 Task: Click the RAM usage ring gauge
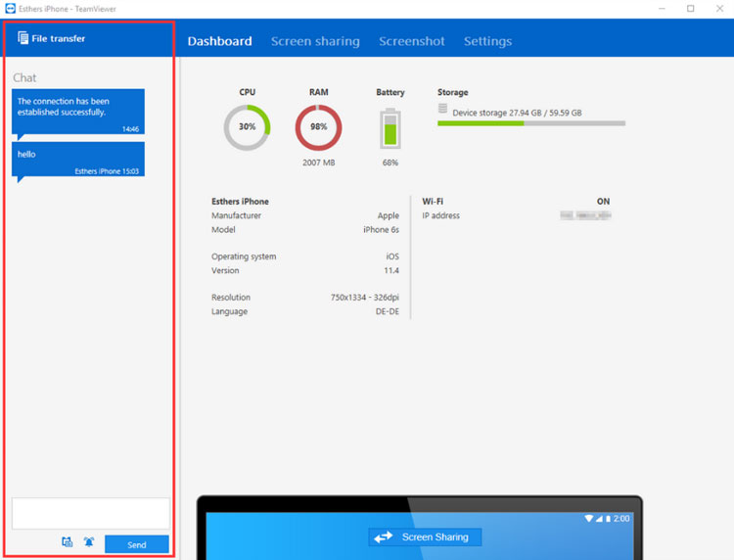318,127
